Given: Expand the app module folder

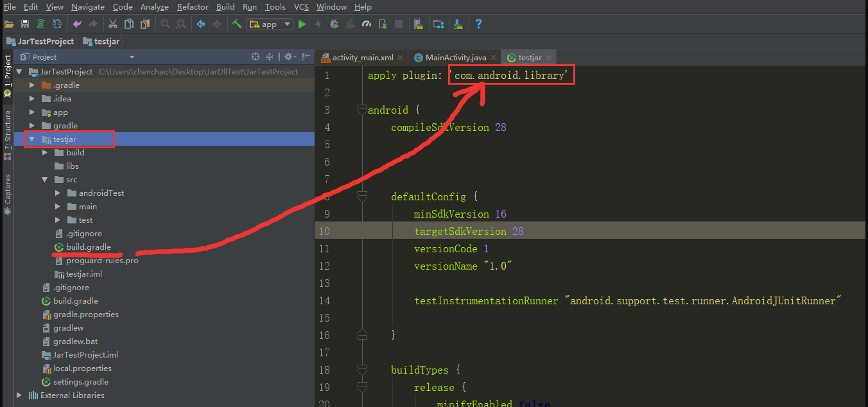Looking at the screenshot, I should click(31, 112).
